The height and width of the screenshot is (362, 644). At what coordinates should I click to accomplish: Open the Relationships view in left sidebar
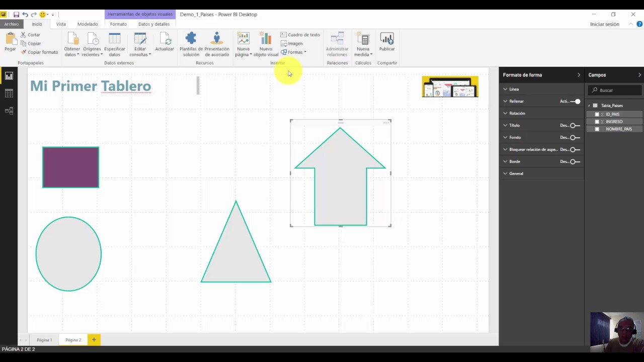click(x=9, y=111)
